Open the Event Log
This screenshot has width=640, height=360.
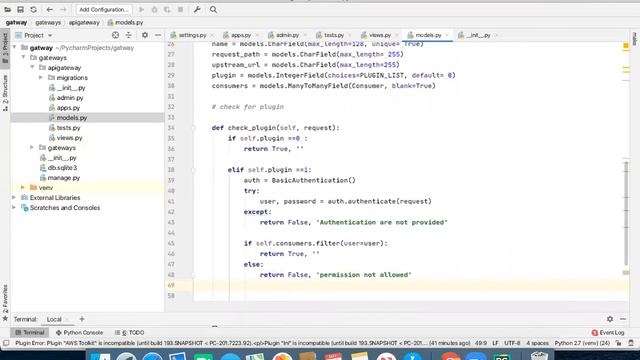point(608,333)
